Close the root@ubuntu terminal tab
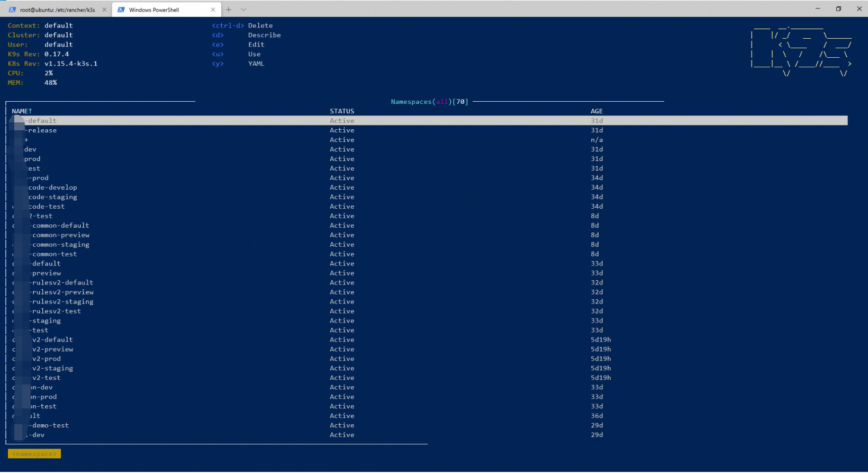Image resolution: width=868 pixels, height=473 pixels. [104, 10]
